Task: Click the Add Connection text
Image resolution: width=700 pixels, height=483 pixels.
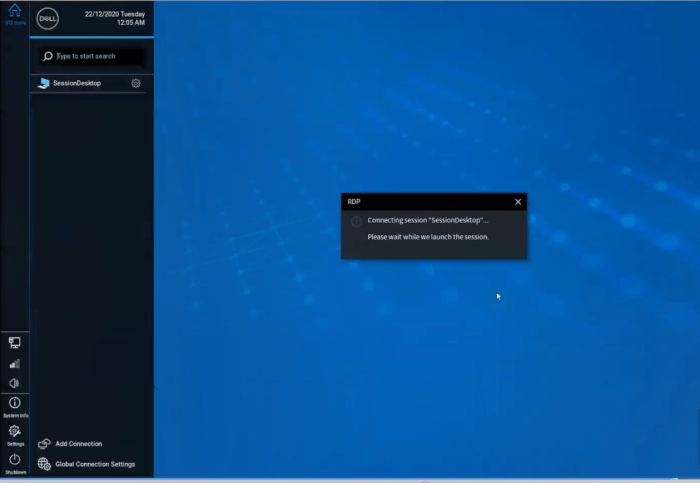Action: 79,443
